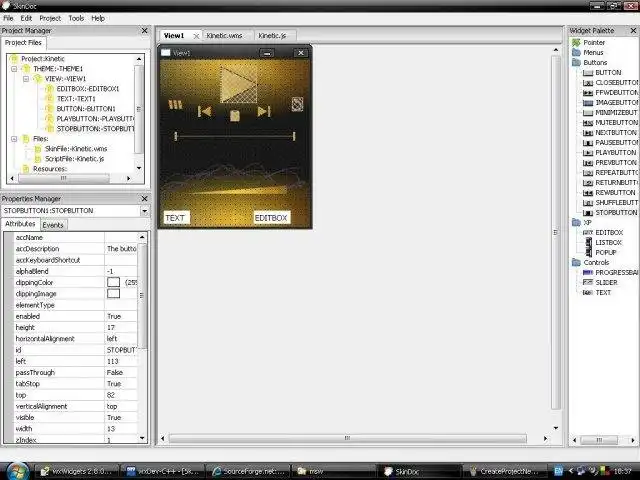Select the Pointer tool in Widget Palette
640x480 pixels.
589,42
